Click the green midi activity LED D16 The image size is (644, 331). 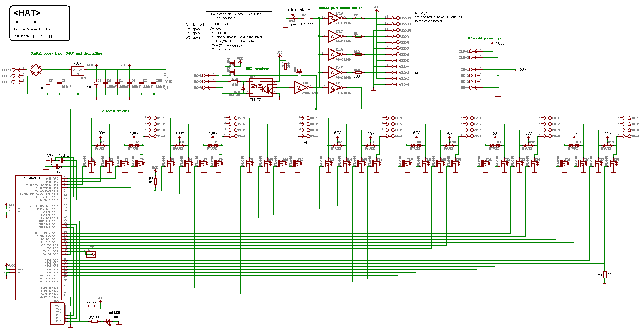[293, 18]
